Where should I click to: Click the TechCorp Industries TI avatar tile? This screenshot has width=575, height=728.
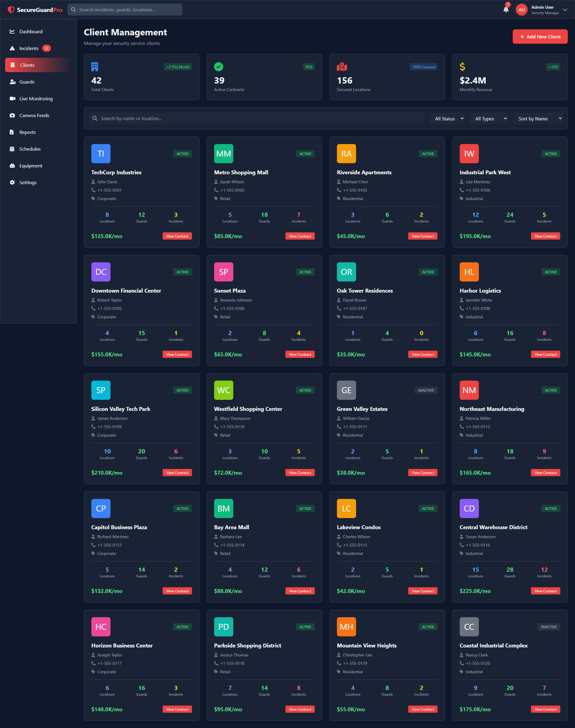click(101, 153)
